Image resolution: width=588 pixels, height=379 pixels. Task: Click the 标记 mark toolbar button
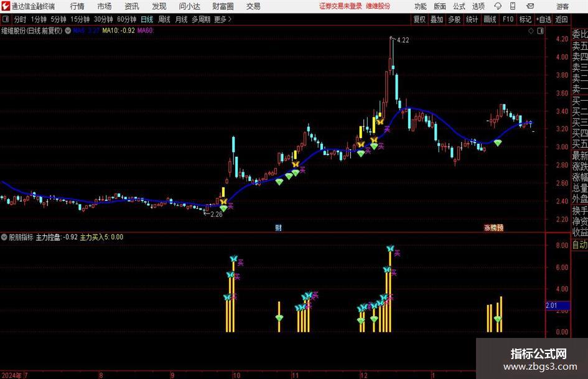click(x=525, y=19)
